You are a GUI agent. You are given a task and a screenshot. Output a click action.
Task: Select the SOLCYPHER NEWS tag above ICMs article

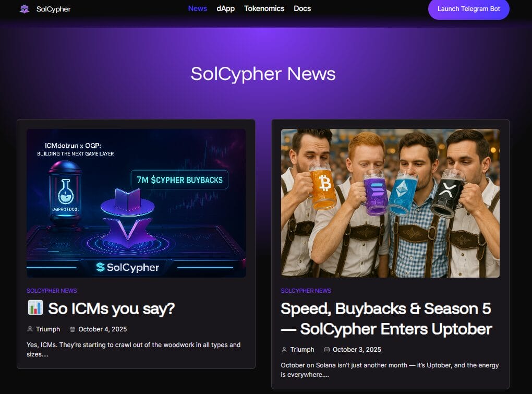[52, 291]
